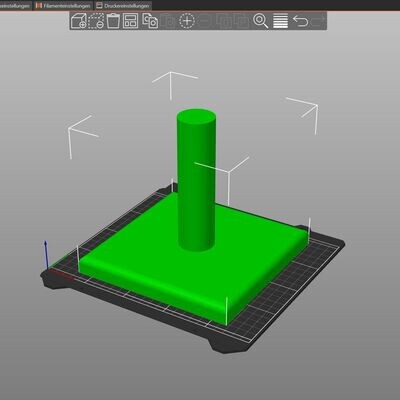Delete the selected object via toolbar
This screenshot has width=400, height=400.
pos(96,21)
